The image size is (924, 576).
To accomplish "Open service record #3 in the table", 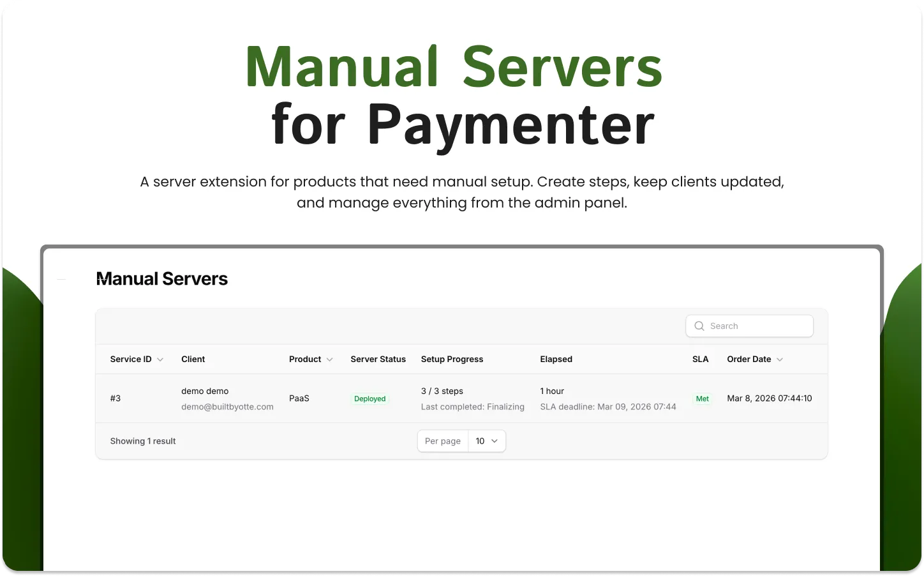I will click(x=115, y=398).
